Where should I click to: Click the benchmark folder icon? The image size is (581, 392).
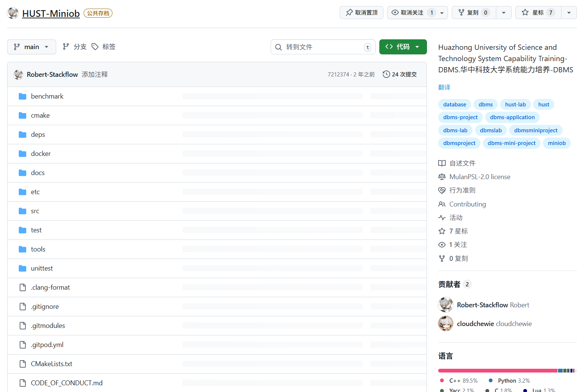coord(22,96)
